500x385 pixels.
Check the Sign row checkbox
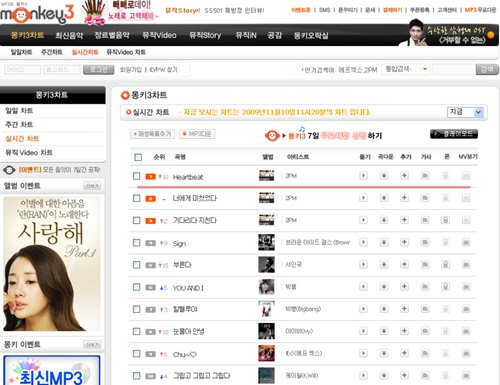(136, 242)
